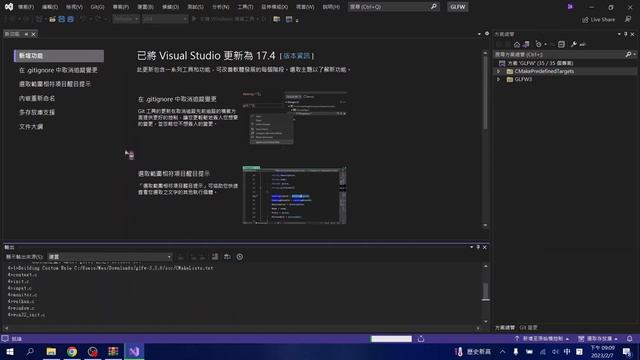Click the status bar repository selector
The width and height of the screenshot is (640, 360).
click(x=598, y=339)
